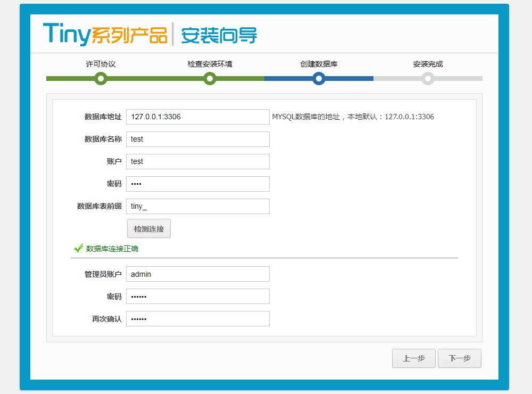Click the 许可协议 step circle marker
Screen dimensions: 532x394
101,79
